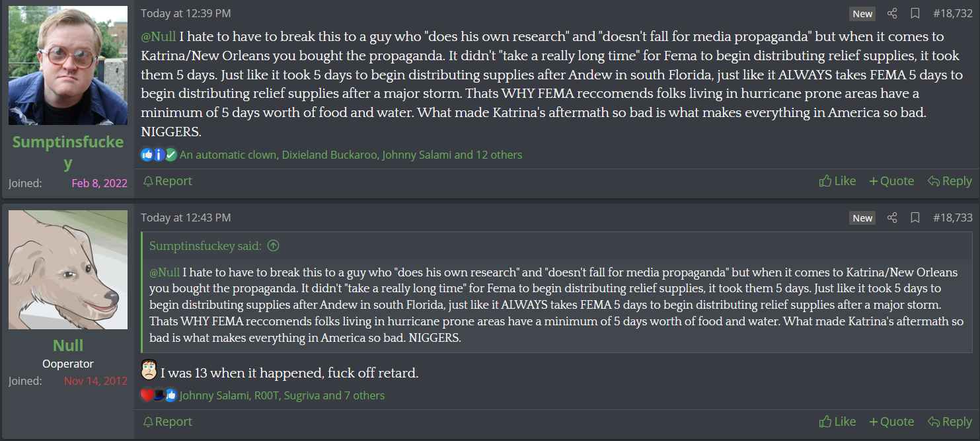Quote the post numbered #18,732
980x441 pixels.
pyautogui.click(x=891, y=181)
